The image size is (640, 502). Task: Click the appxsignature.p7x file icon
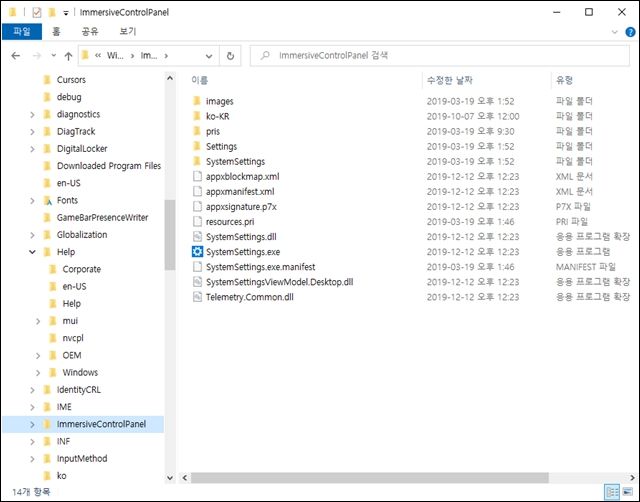(x=197, y=207)
